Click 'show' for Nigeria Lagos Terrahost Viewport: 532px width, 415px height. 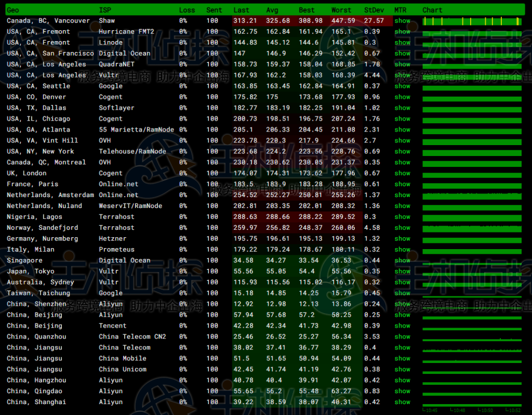pos(402,217)
